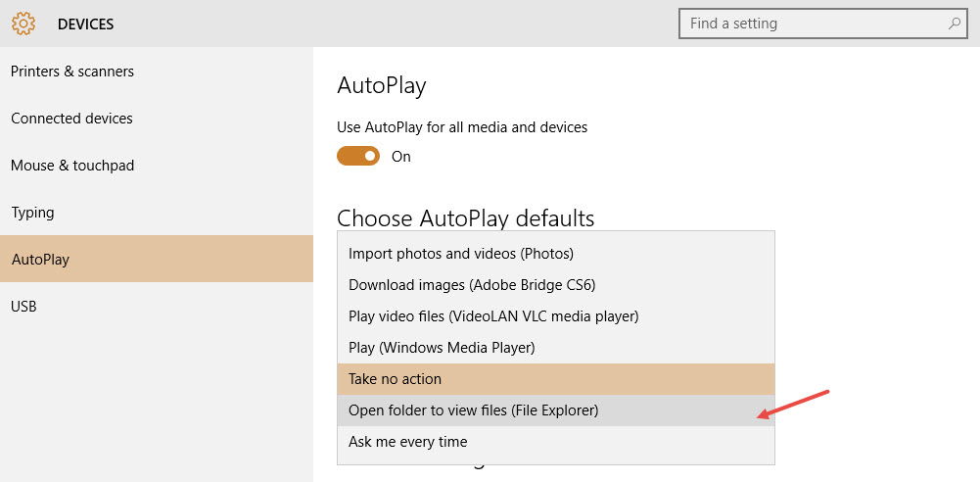The width and height of the screenshot is (980, 482).
Task: Click the Settings gear icon
Action: 23,24
